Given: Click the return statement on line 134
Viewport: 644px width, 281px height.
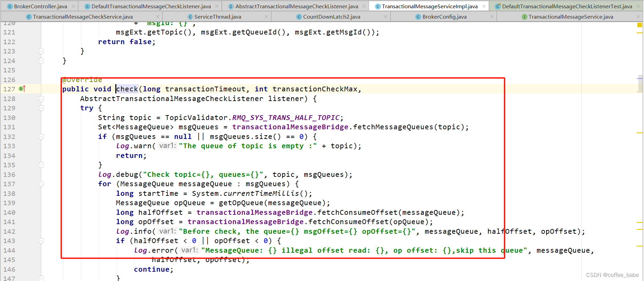Looking at the screenshot, I should coord(131,155).
